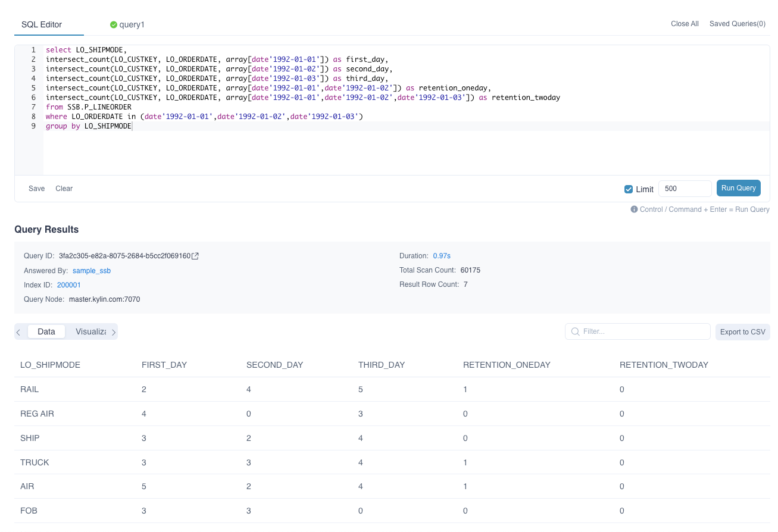Save the current query
This screenshot has width=778, height=532.
(37, 189)
